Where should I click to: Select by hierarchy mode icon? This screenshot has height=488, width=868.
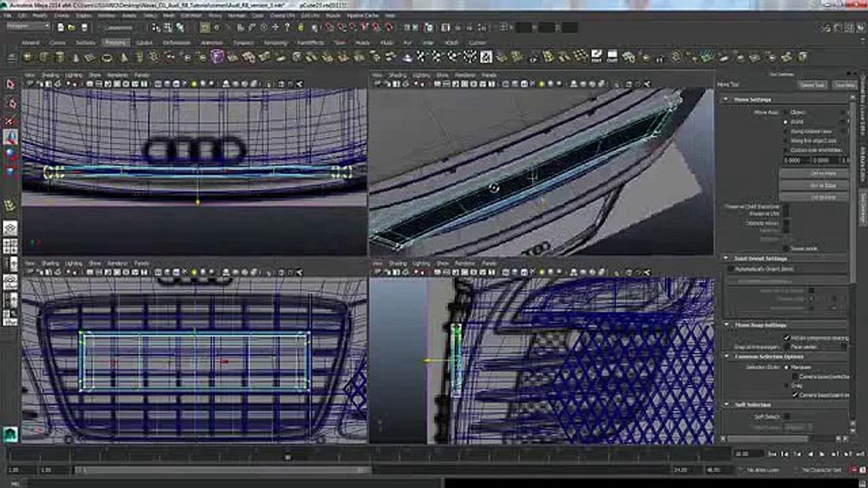pyautogui.click(x=157, y=28)
